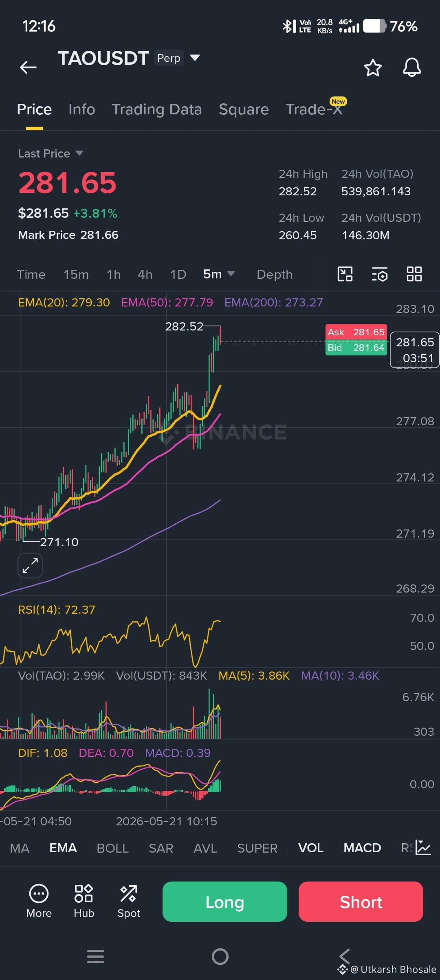Open the TAOUSDT Perp pair dropdown arrow

(x=195, y=58)
